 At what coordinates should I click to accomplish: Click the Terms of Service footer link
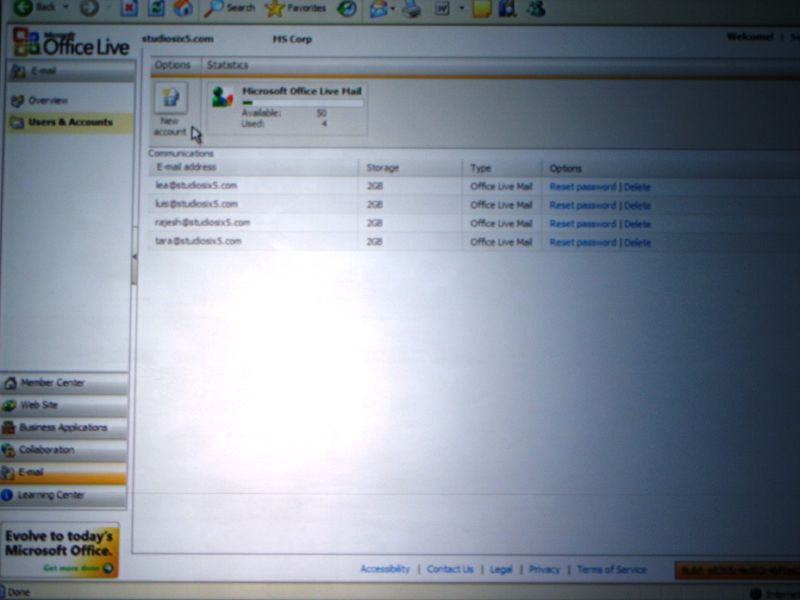611,569
